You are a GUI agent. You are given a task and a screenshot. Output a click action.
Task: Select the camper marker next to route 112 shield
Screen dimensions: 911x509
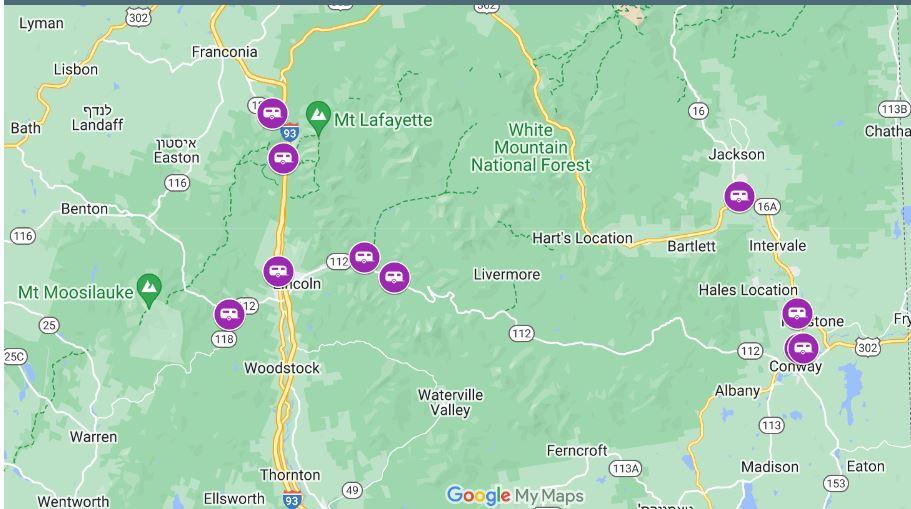[364, 257]
